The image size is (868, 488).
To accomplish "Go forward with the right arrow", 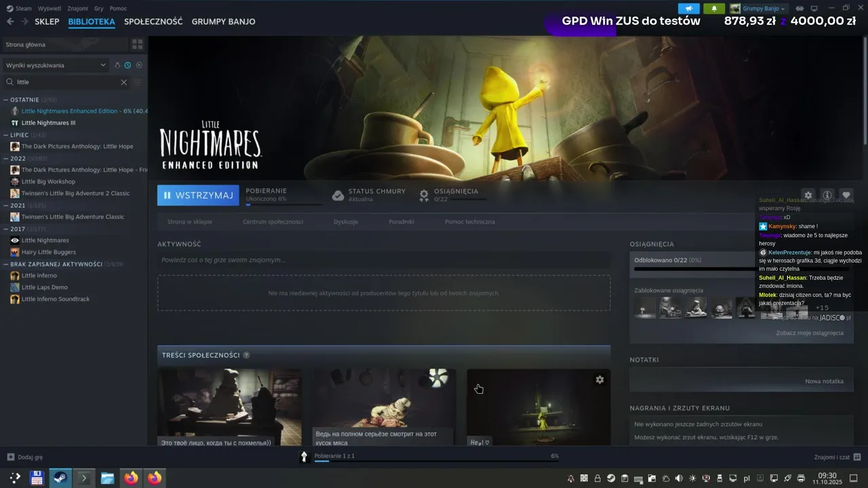I will 24,22.
